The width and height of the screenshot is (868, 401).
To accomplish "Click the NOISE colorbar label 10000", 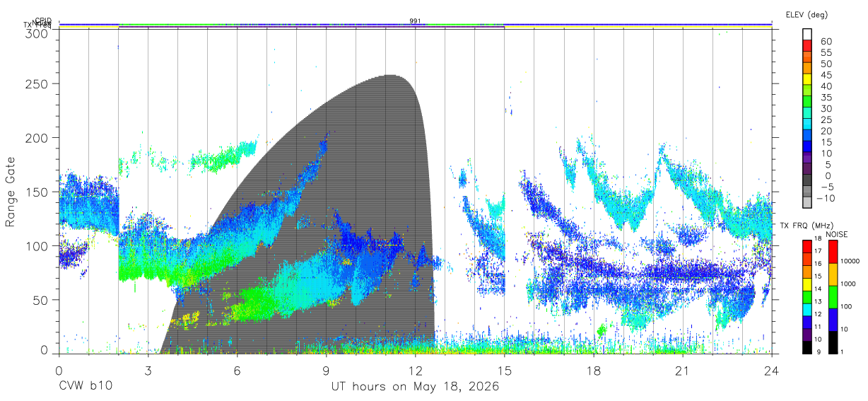I will click(x=850, y=262).
